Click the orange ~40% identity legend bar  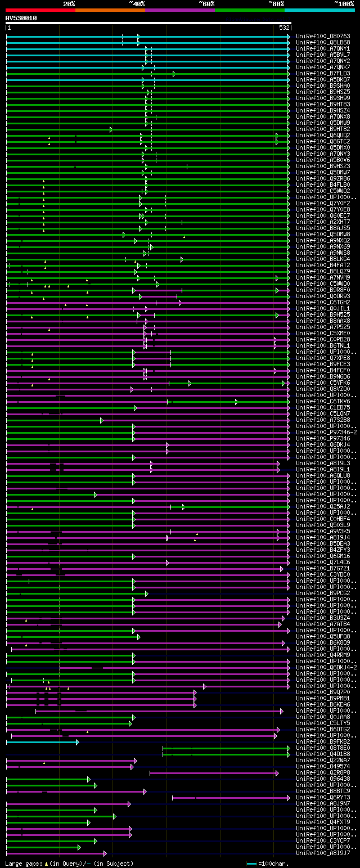[110, 10]
